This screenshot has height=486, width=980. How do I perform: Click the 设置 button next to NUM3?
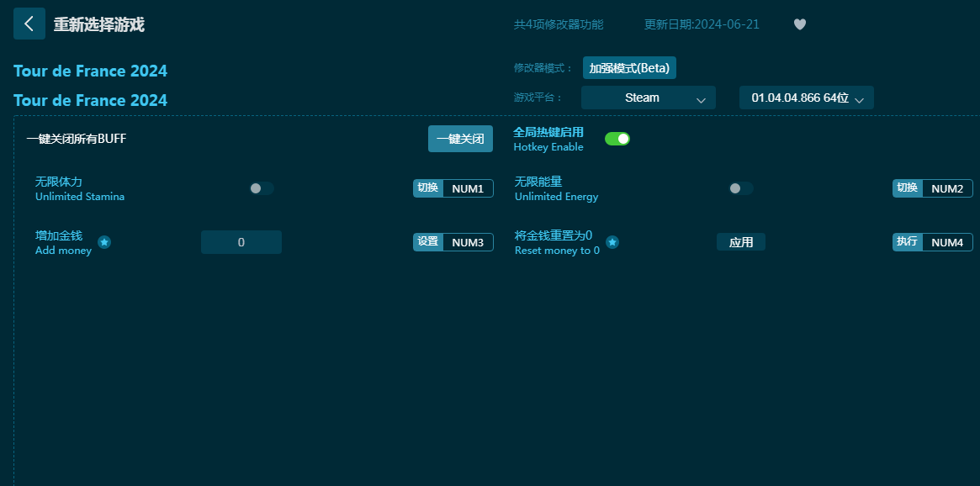(428, 242)
